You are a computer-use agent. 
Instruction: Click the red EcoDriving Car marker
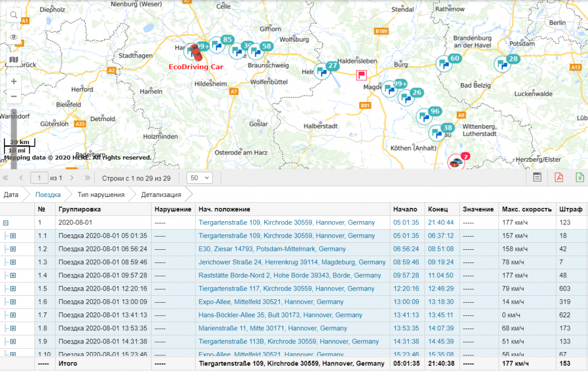click(x=196, y=53)
